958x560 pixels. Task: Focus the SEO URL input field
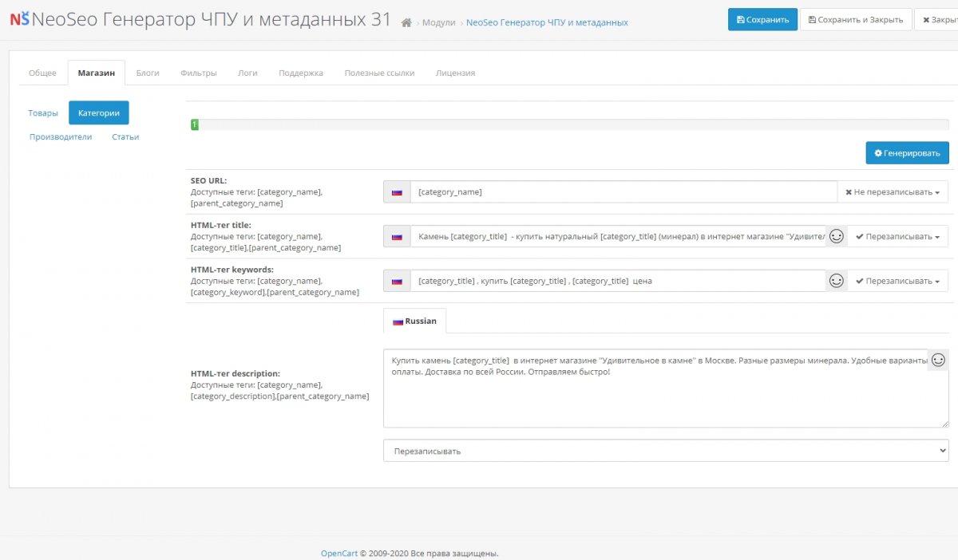click(623, 192)
